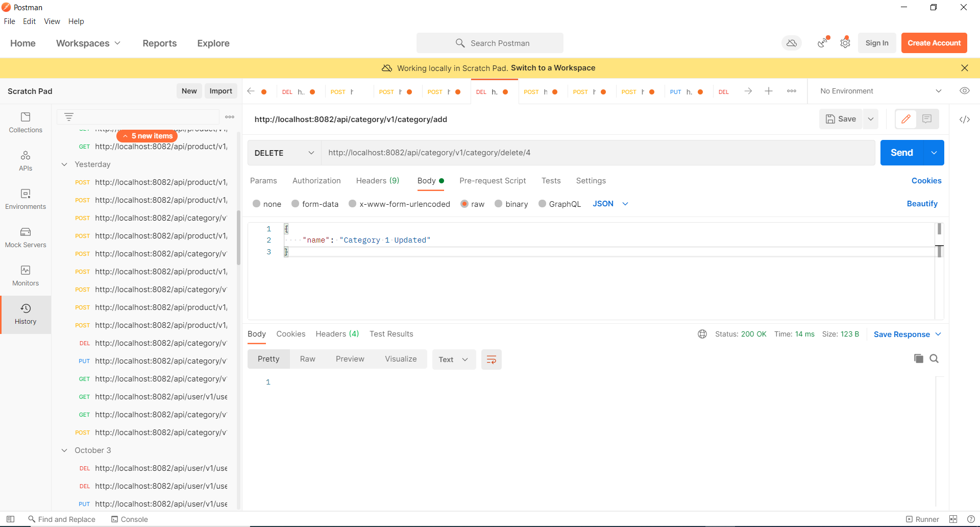Open the Save Response dropdown
Viewport: 980px width, 527px height.
[x=907, y=334]
